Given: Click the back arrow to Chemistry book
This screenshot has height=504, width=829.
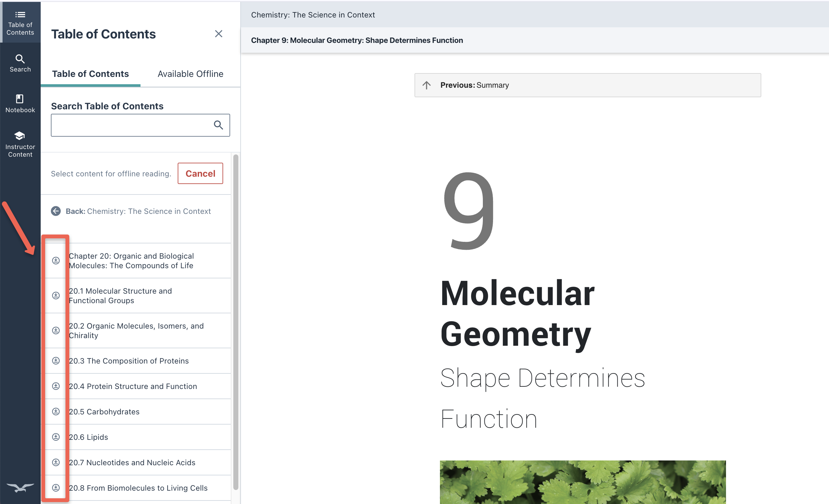Looking at the screenshot, I should click(56, 211).
